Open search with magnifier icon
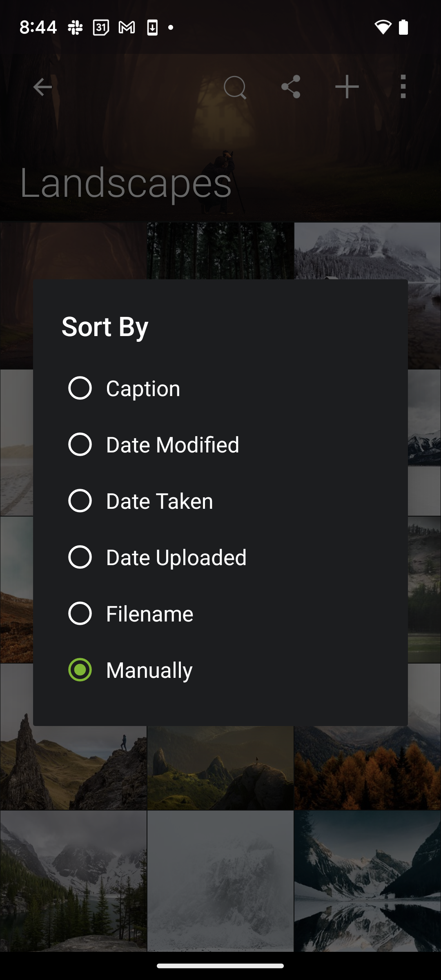 (235, 87)
